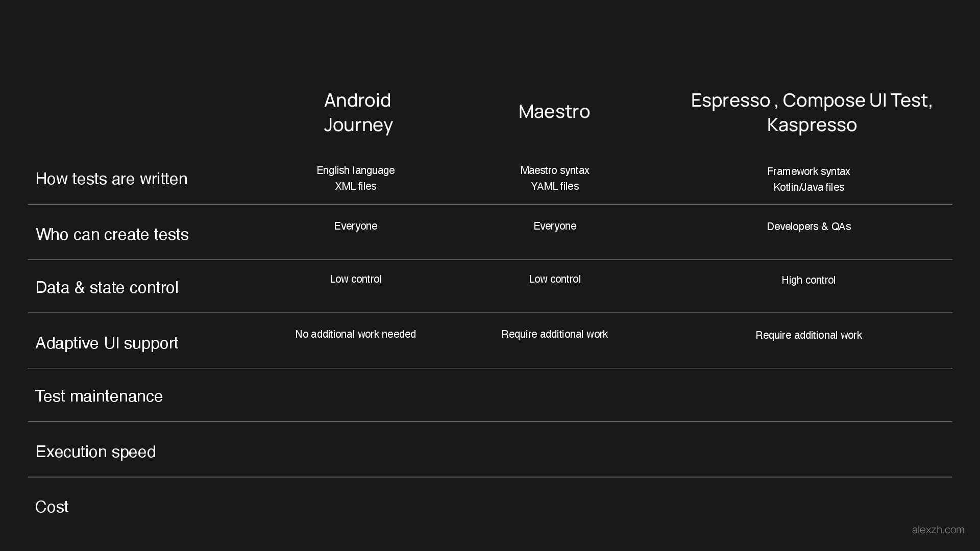The width and height of the screenshot is (980, 551).
Task: Click 'Everyone' in the Maestro column
Action: point(555,226)
